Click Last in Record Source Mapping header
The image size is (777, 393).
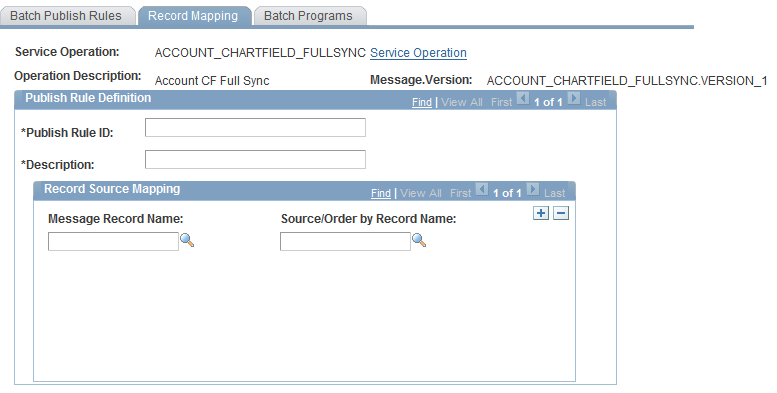[x=555, y=193]
